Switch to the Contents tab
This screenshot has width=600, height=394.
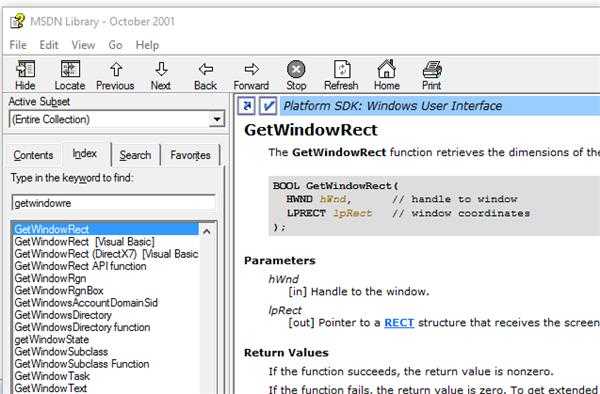(33, 155)
